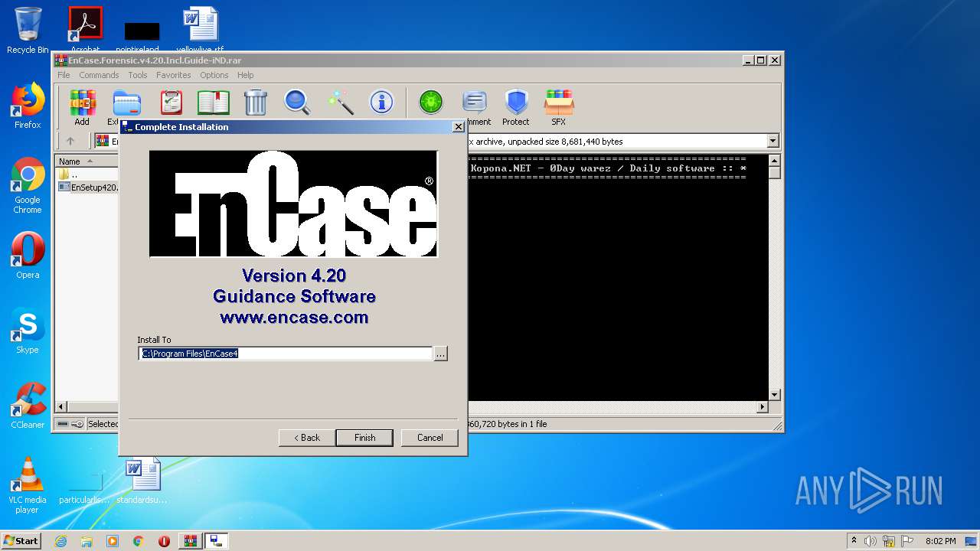Expand the WinRAR address bar dropdown

click(x=773, y=141)
